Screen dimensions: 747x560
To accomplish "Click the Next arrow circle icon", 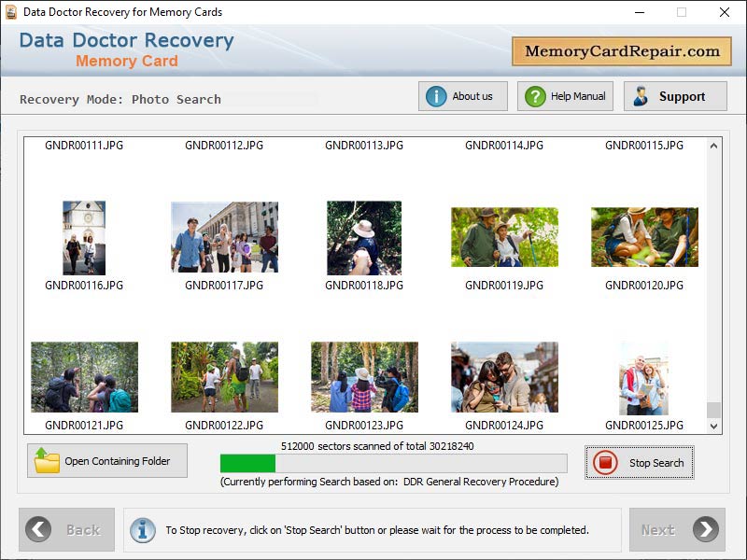I will click(703, 529).
